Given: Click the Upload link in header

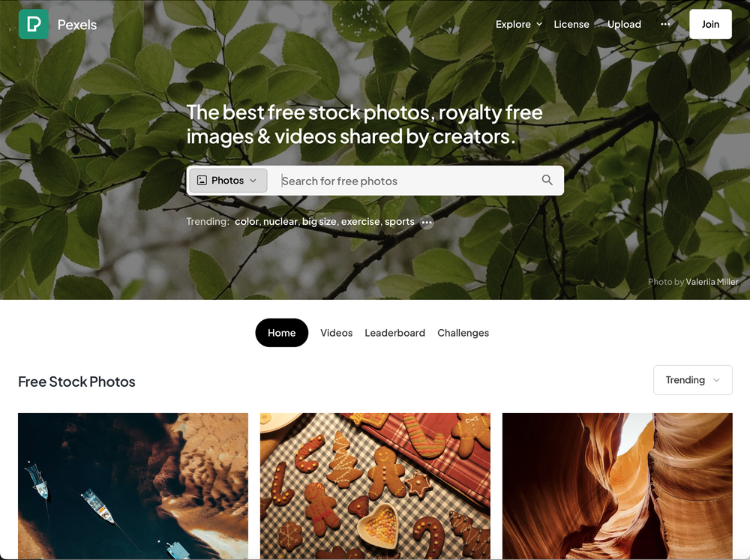Looking at the screenshot, I should [x=624, y=24].
